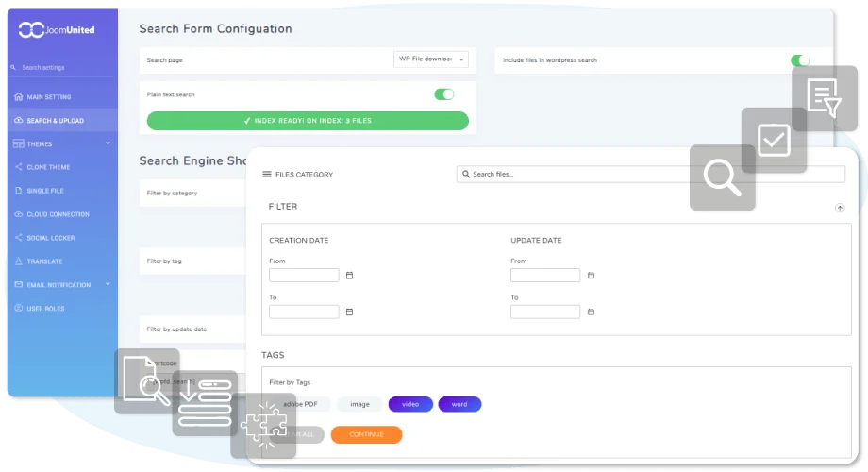
Task: Click the document filter tile icon
Action: [x=824, y=98]
